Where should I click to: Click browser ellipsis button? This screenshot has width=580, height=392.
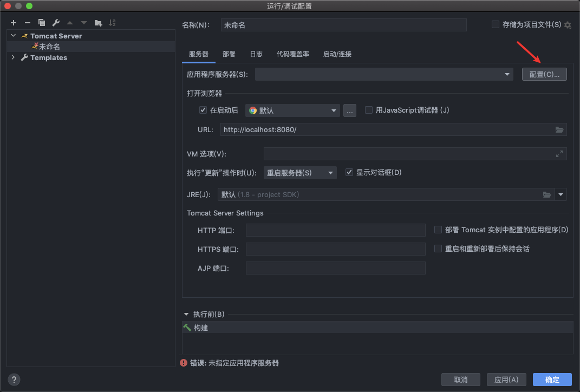point(349,110)
